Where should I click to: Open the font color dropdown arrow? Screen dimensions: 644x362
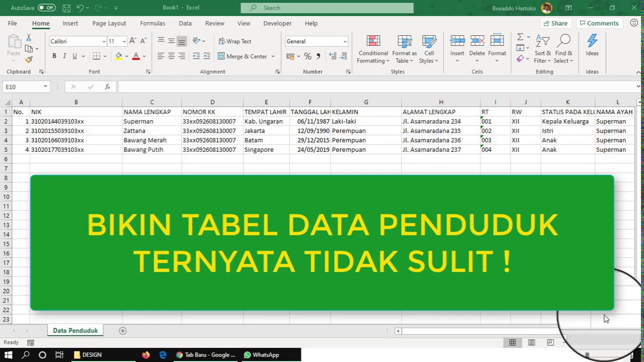[x=144, y=56]
